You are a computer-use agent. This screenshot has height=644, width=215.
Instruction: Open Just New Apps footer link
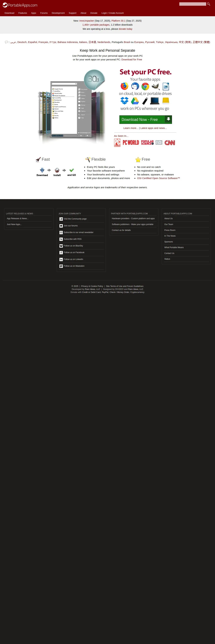(x=14, y=225)
